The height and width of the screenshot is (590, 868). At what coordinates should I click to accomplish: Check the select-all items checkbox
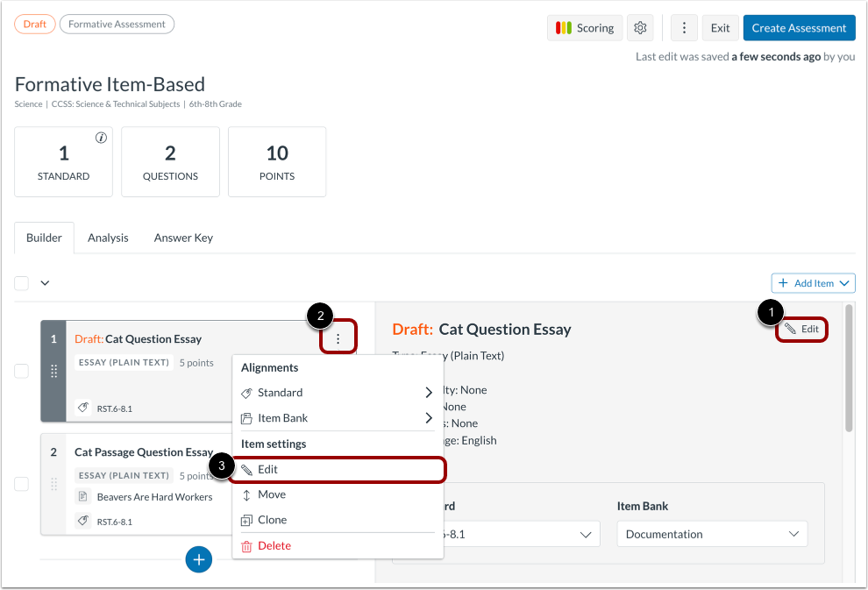(x=22, y=283)
